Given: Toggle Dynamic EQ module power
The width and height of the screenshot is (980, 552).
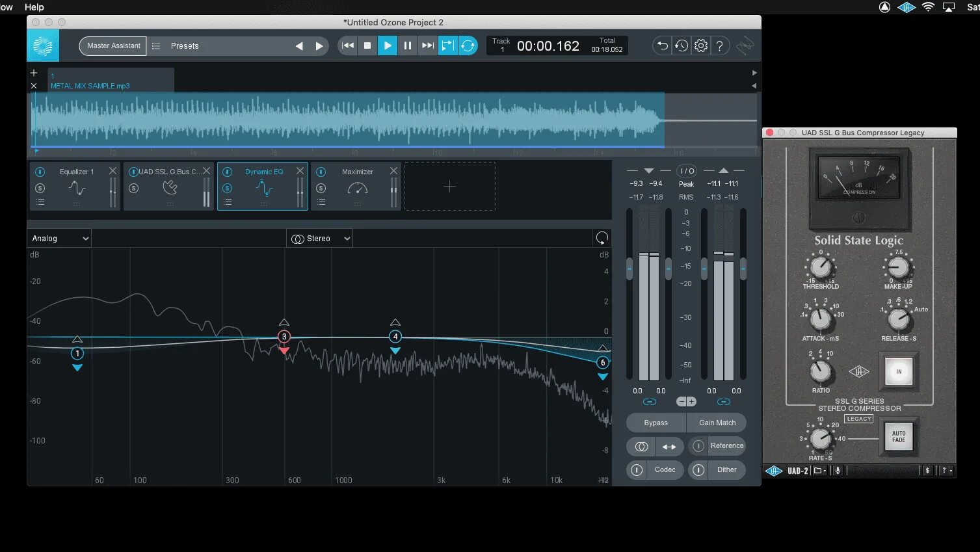Looking at the screenshot, I should pyautogui.click(x=228, y=172).
